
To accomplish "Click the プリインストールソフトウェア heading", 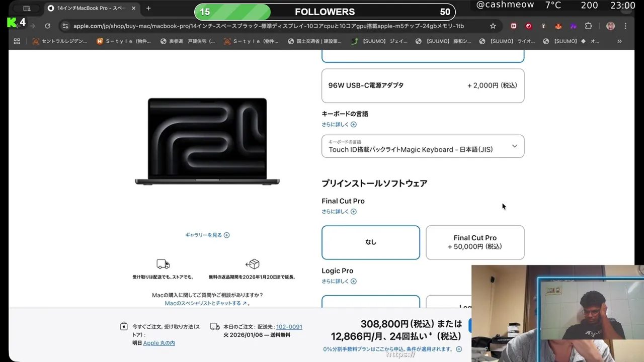I will [374, 184].
